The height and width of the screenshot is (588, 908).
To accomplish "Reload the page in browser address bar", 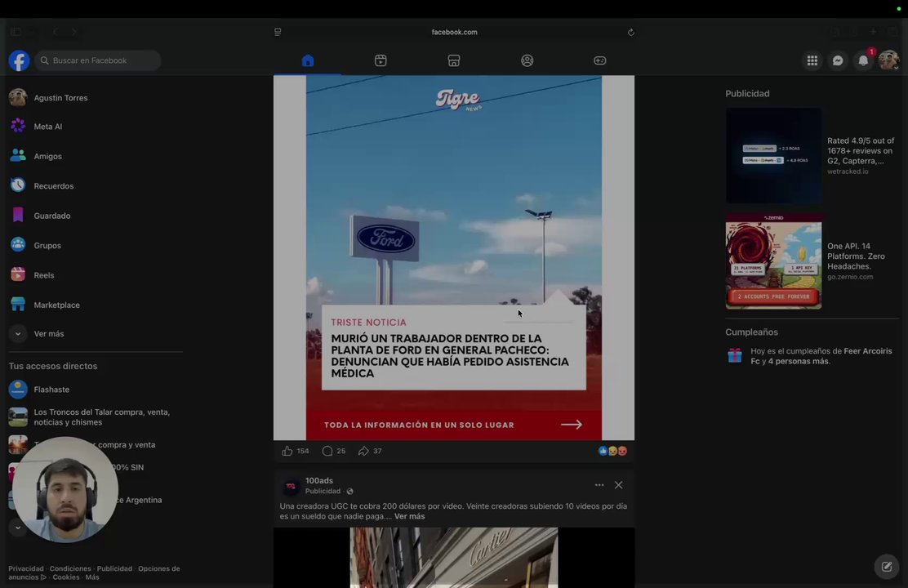I will click(630, 33).
